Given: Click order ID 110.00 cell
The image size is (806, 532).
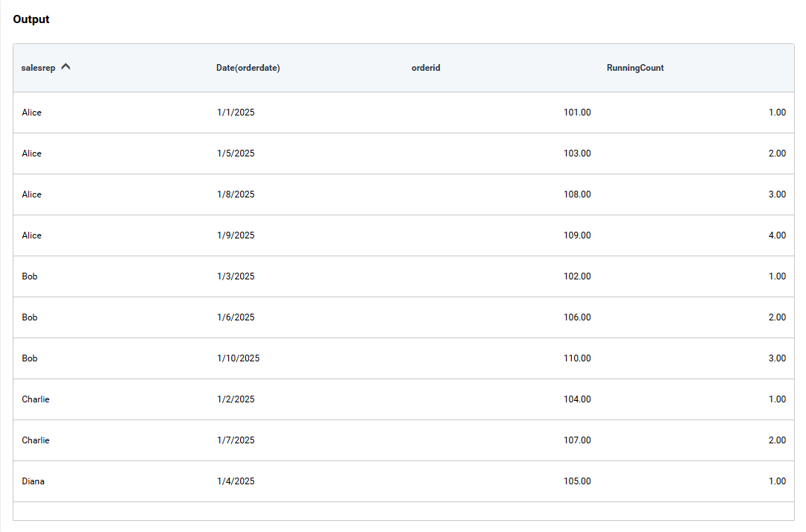Looking at the screenshot, I should click(x=577, y=358).
